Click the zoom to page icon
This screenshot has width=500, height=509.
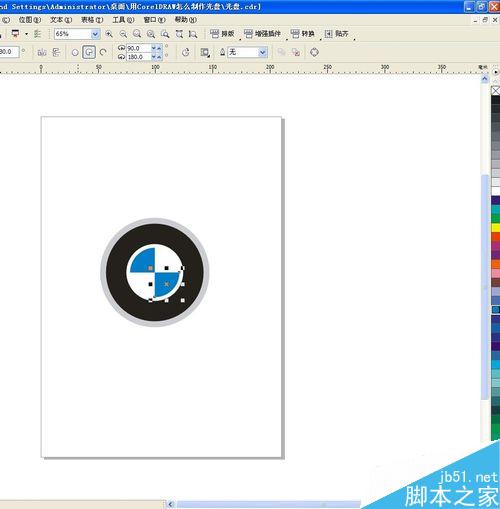pyautogui.click(x=165, y=34)
